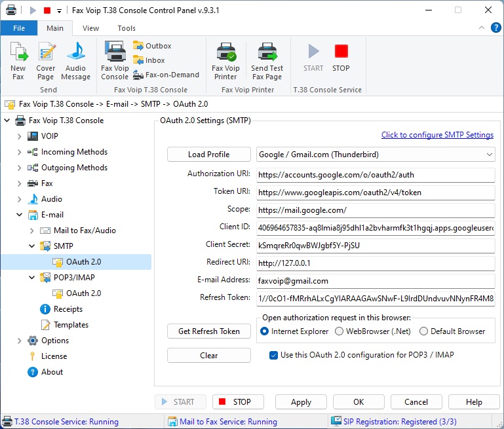Viewport: 504px width, 429px height.
Task: Click the Apply button
Action: 301,402
